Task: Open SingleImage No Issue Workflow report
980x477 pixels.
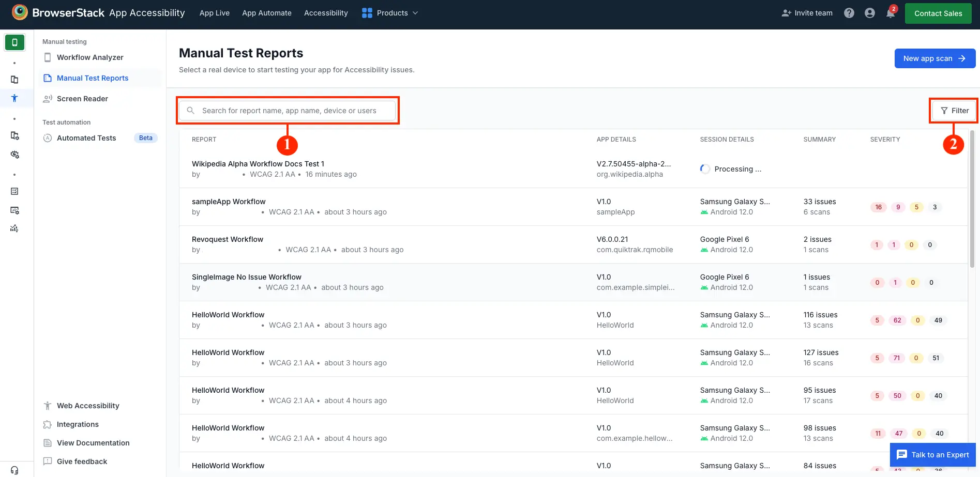Action: click(x=247, y=277)
